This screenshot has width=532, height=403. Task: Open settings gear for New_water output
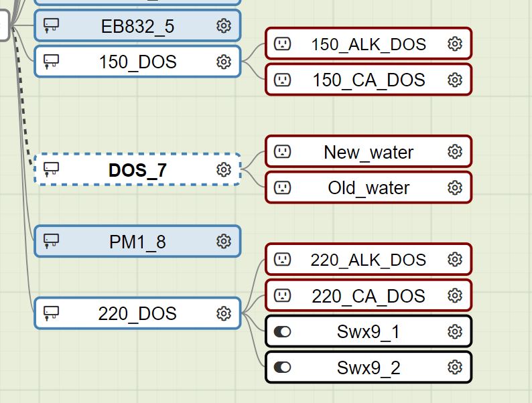pos(455,151)
